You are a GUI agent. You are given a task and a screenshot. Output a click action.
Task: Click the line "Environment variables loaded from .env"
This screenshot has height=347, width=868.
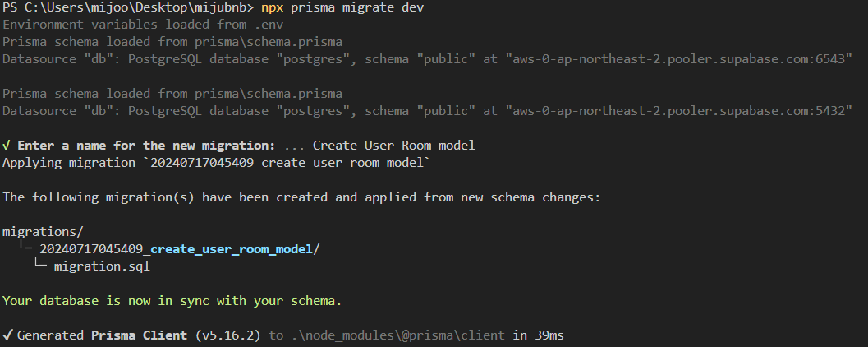click(x=143, y=25)
